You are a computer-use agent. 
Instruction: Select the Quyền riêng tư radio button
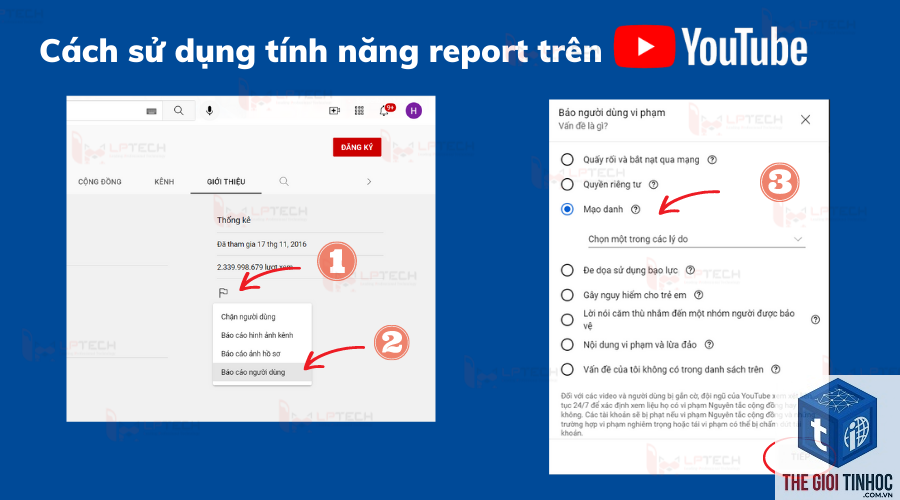567,184
